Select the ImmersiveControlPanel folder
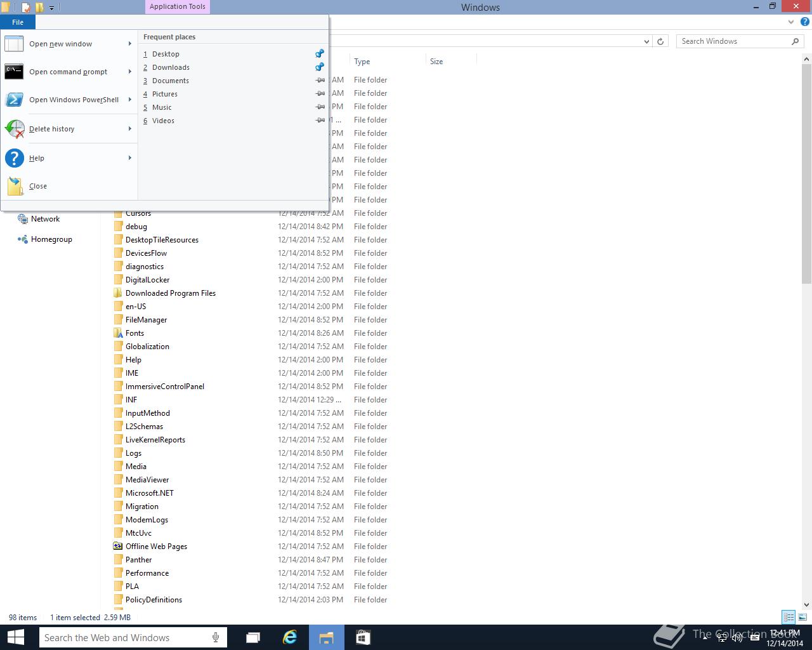The height and width of the screenshot is (650, 812). (x=165, y=387)
